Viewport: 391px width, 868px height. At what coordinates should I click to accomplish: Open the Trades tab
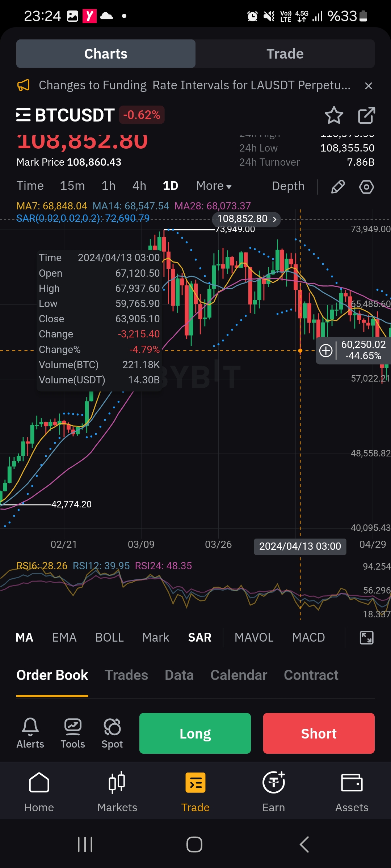click(x=126, y=675)
